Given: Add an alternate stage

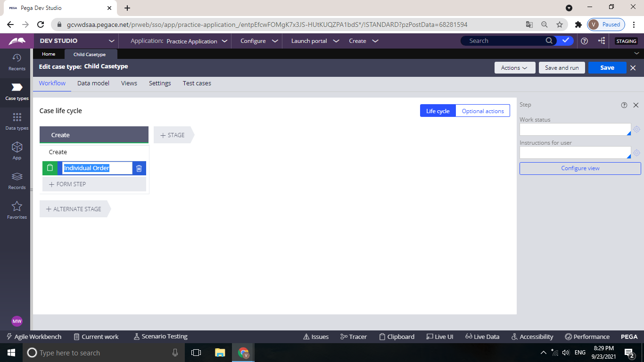Looking at the screenshot, I should [x=74, y=209].
